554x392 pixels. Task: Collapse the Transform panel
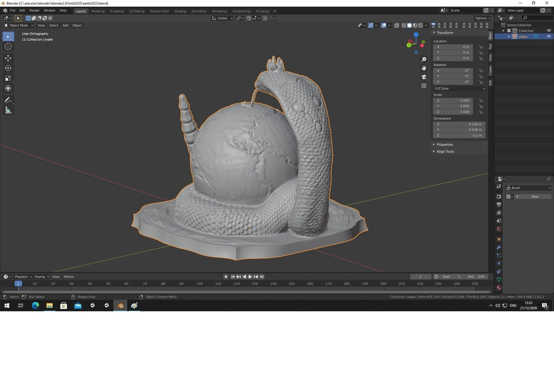[x=444, y=33]
